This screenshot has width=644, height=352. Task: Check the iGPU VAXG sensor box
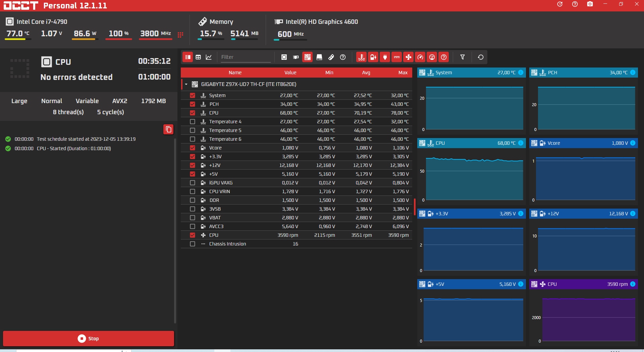click(193, 183)
